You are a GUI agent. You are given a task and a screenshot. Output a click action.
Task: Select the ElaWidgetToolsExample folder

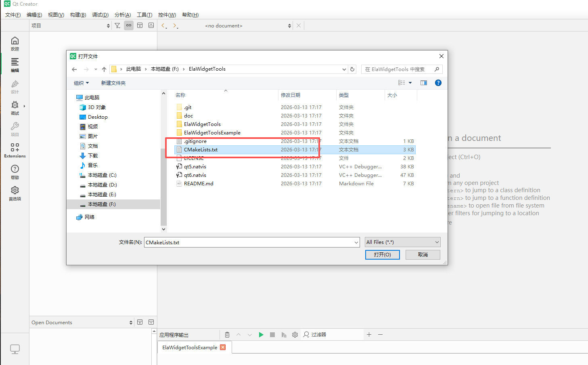click(295, 133)
